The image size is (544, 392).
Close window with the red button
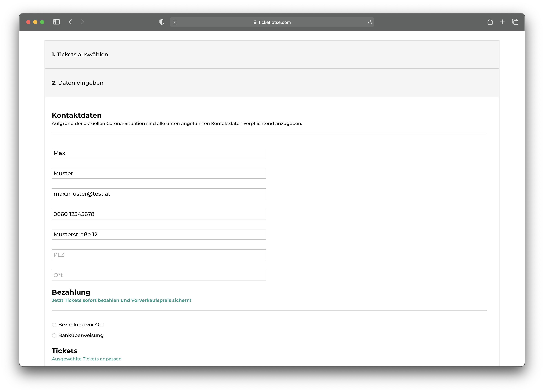tap(28, 22)
